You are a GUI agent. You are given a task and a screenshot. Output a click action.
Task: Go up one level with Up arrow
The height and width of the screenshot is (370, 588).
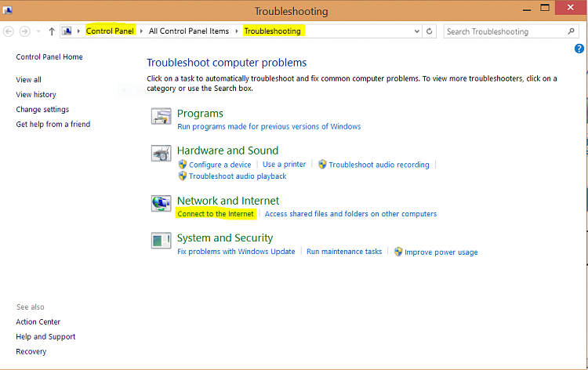tap(52, 31)
